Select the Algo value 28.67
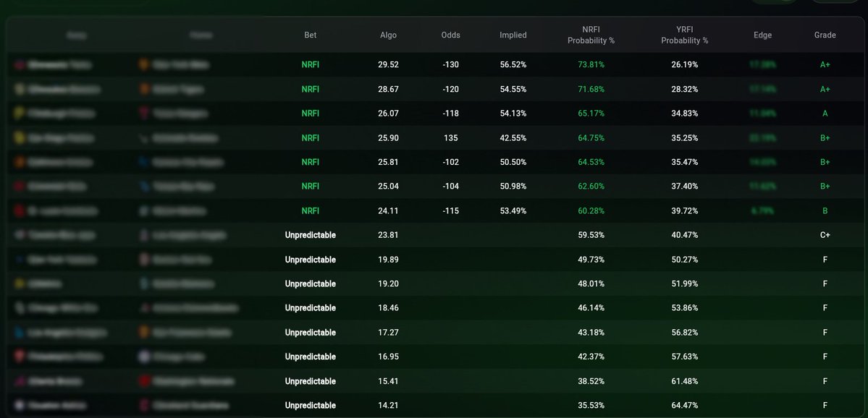 click(388, 89)
